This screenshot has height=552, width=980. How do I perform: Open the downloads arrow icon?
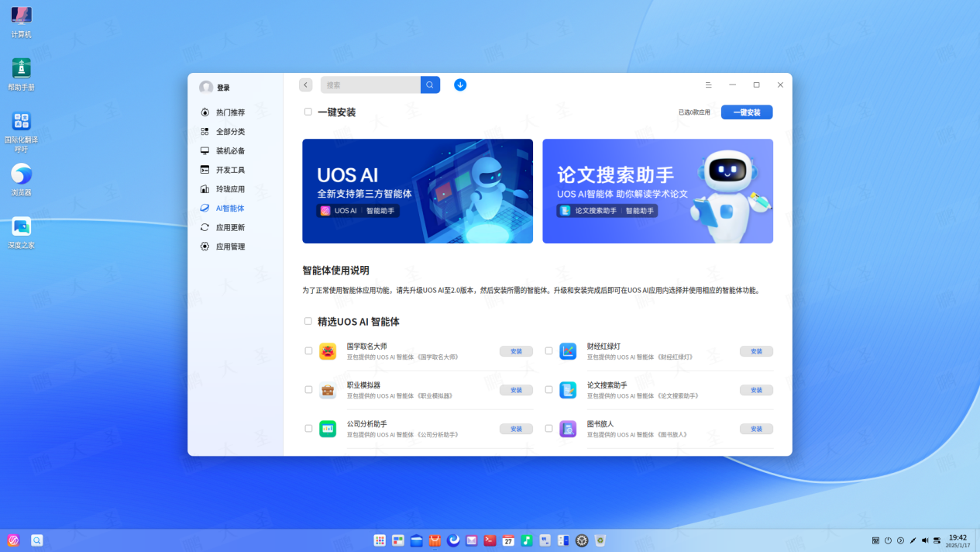pos(460,85)
